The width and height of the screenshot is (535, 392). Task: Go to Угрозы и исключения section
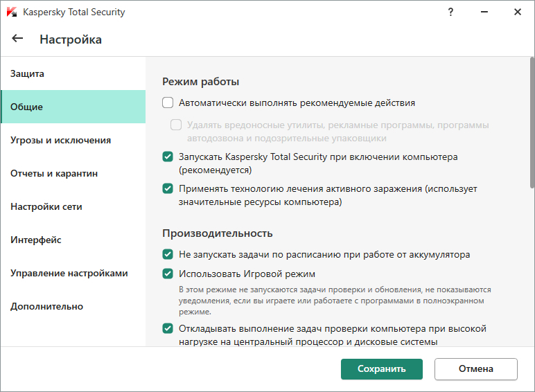[x=60, y=140]
